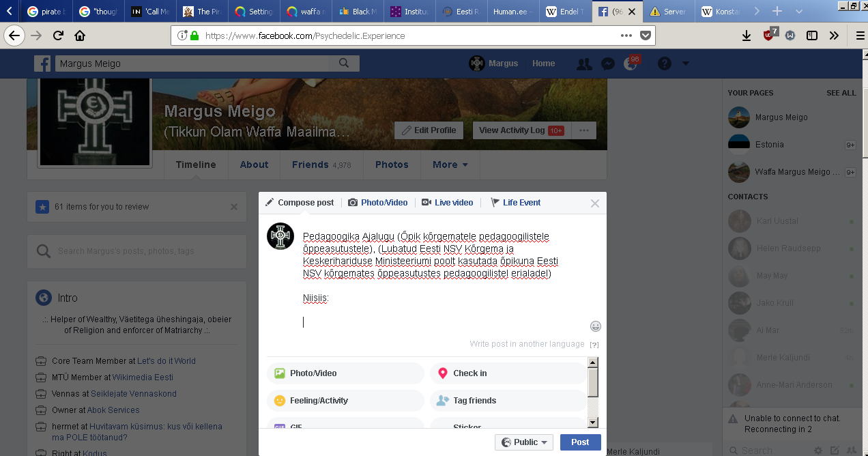This screenshot has width=868, height=456.
Task: Publish with the Post button
Action: [x=580, y=442]
